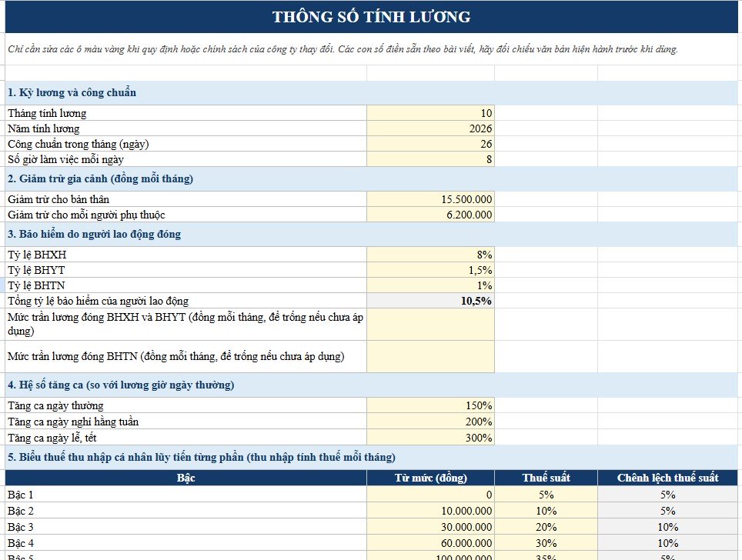Select "Giảm trừ cho bản thân" label

[186, 199]
